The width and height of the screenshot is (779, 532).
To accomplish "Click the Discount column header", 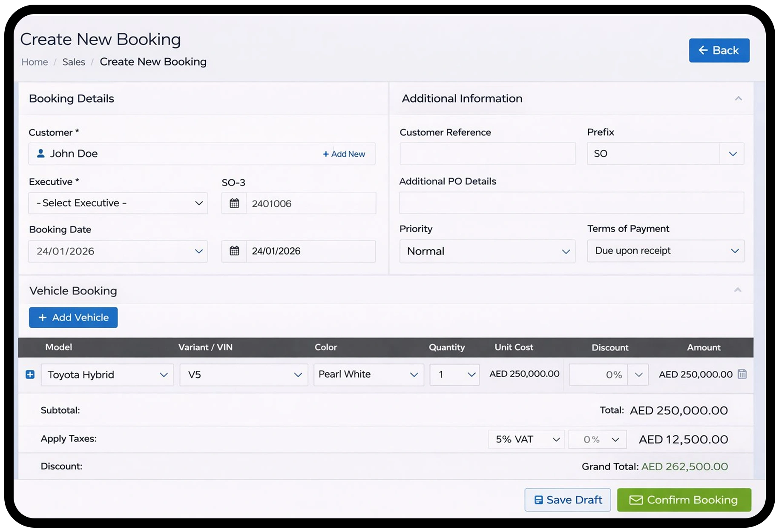I will pos(610,347).
